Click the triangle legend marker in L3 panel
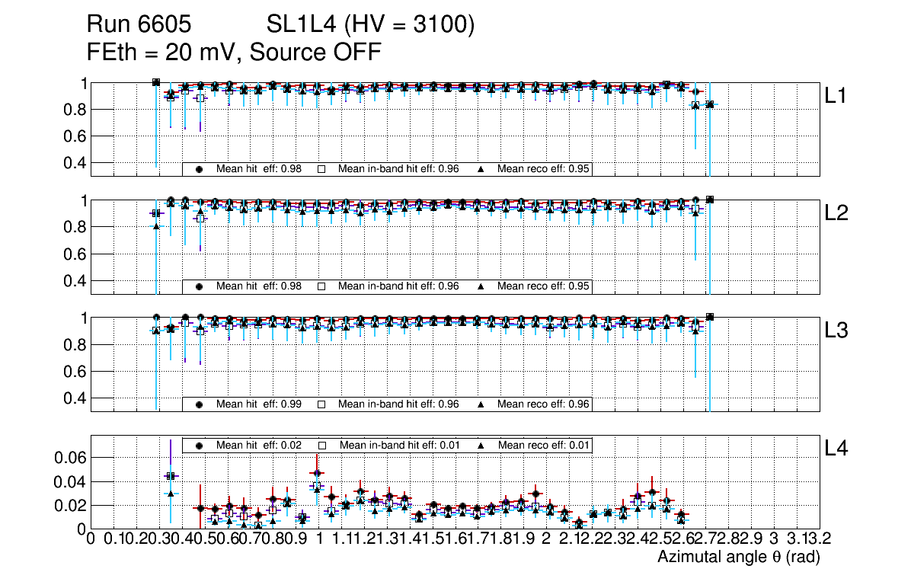Screen dimensions: 911x588 pyautogui.click(x=481, y=404)
